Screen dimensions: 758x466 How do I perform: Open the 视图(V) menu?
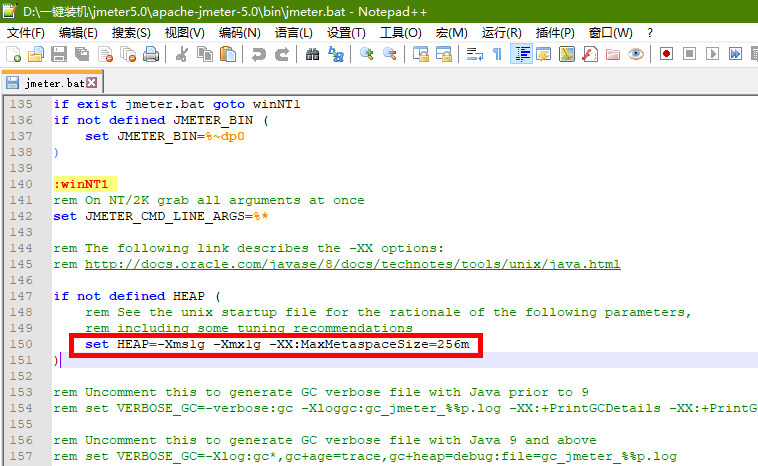pos(185,33)
